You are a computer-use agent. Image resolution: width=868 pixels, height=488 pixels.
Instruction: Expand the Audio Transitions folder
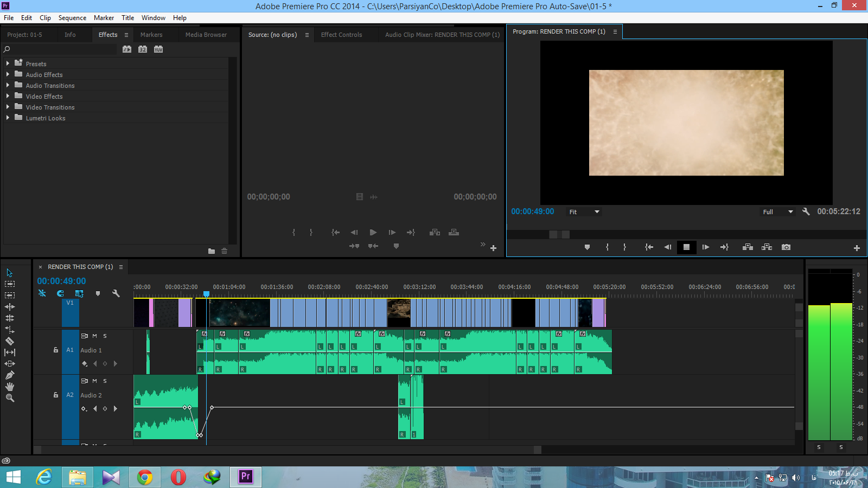pyautogui.click(x=8, y=85)
